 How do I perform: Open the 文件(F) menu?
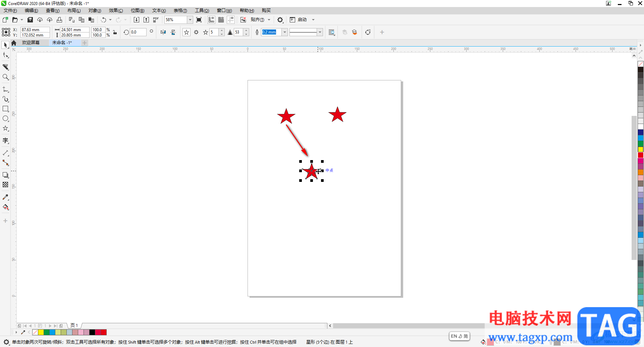pos(10,10)
